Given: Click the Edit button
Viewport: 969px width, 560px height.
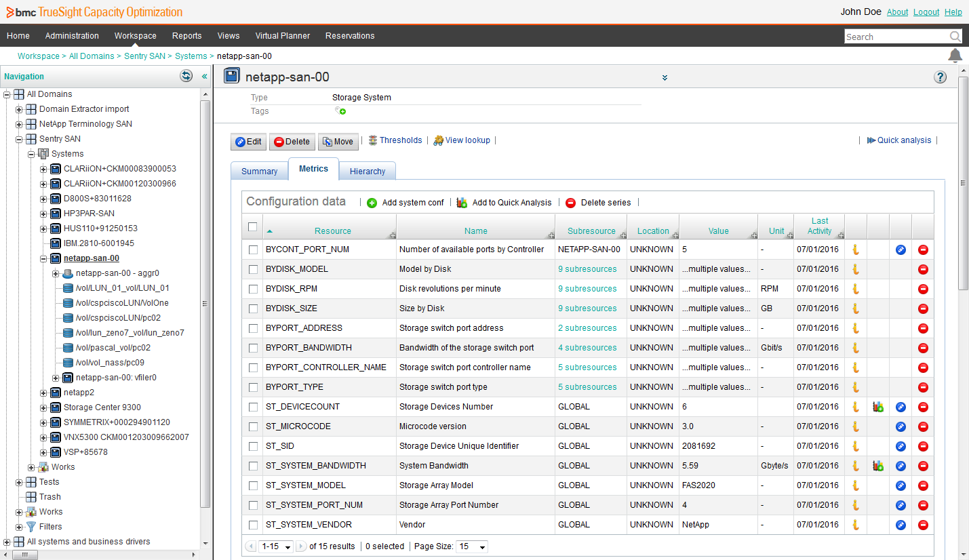Looking at the screenshot, I should 248,142.
